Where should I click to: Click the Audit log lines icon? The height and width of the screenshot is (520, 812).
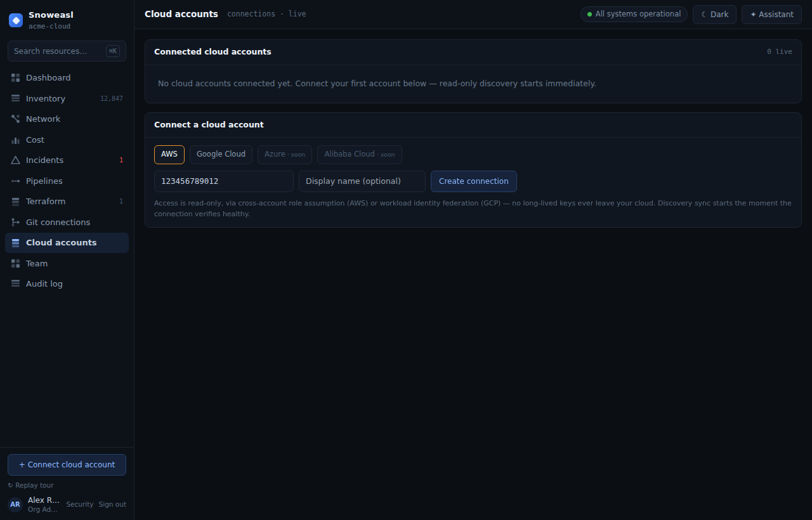(16, 283)
